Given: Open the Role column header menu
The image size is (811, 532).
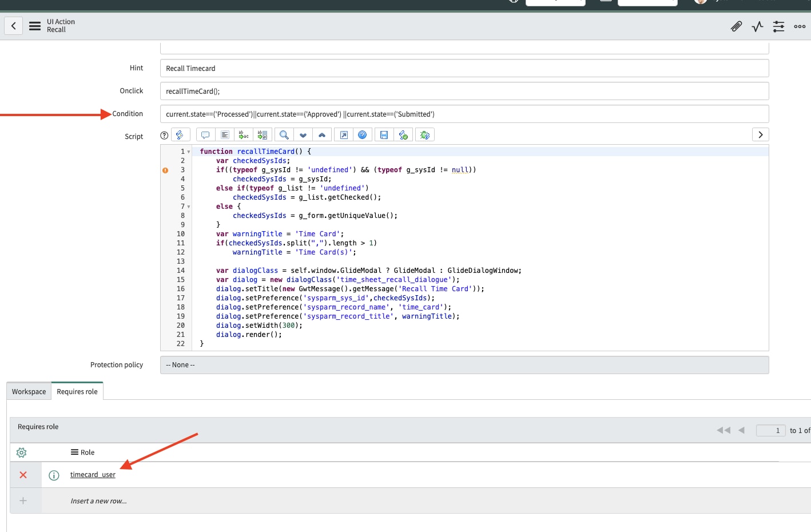Looking at the screenshot, I should coord(74,452).
